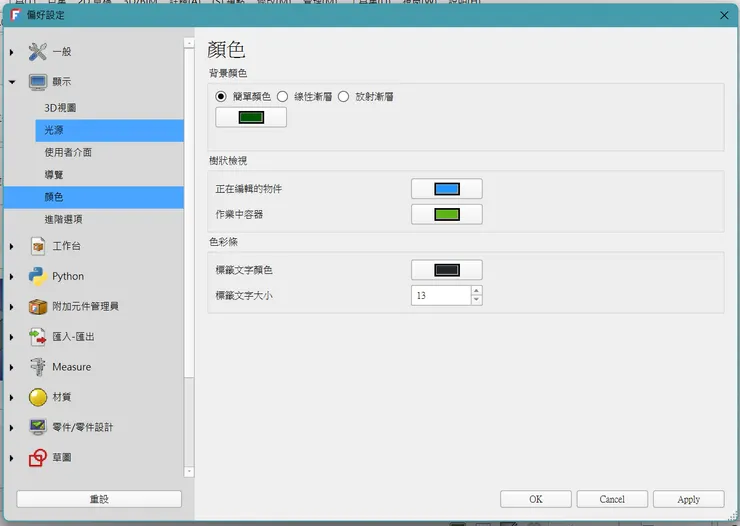Click the 草圖 sketcher red icon
The width and height of the screenshot is (740, 526).
(38, 458)
